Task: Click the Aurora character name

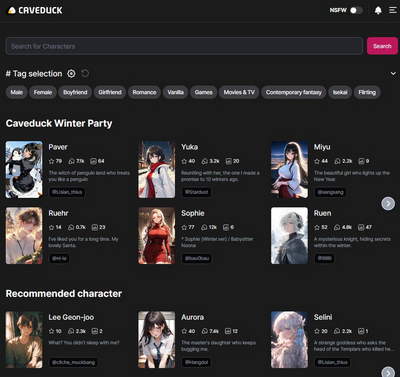Action: tap(192, 317)
